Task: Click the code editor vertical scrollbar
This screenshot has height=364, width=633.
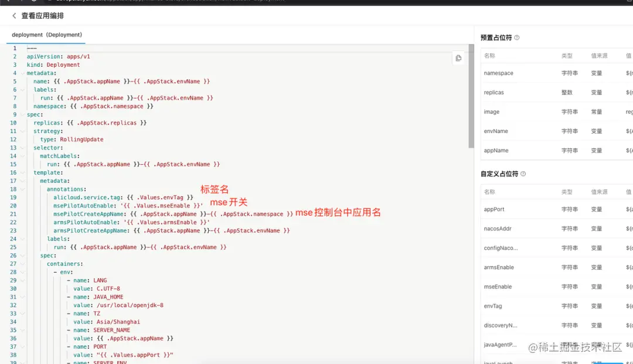Action: (471, 96)
